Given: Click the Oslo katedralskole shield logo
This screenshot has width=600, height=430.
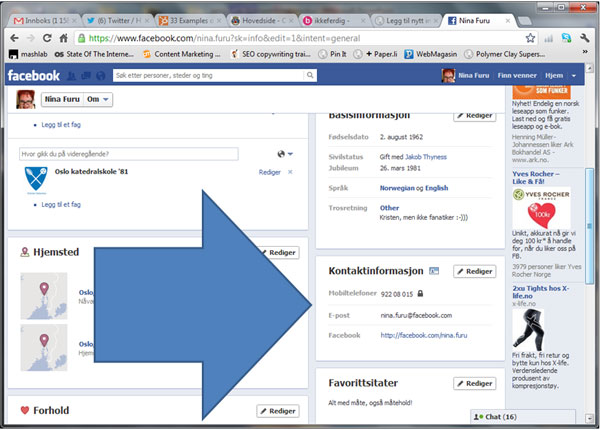Looking at the screenshot, I should (x=36, y=179).
